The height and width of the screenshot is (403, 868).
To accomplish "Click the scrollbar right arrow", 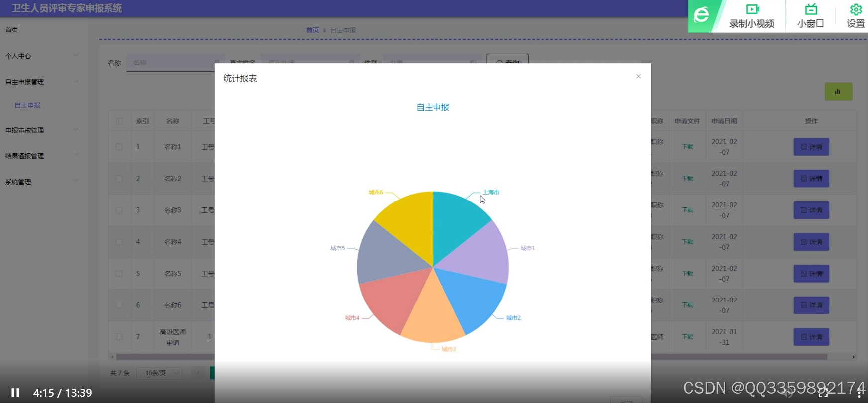I will (853, 357).
